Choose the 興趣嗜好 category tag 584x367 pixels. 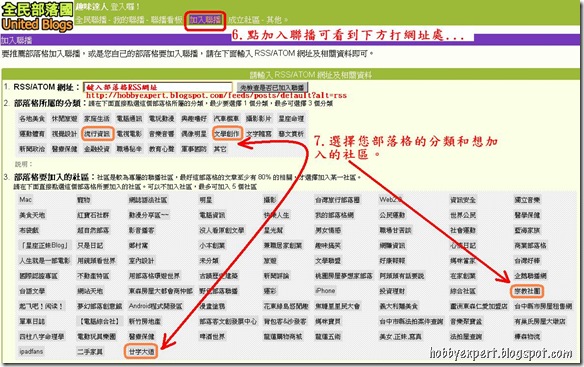tap(194, 119)
